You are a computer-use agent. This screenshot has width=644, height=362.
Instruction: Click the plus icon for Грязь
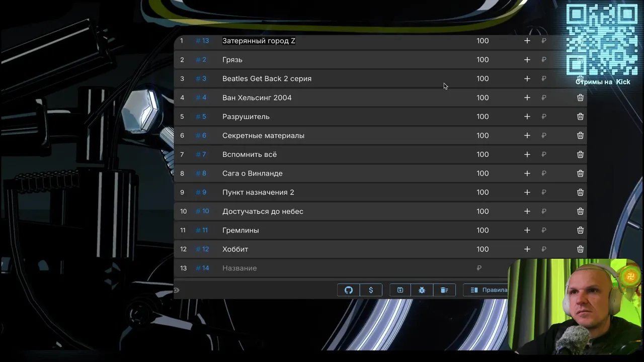click(x=527, y=60)
